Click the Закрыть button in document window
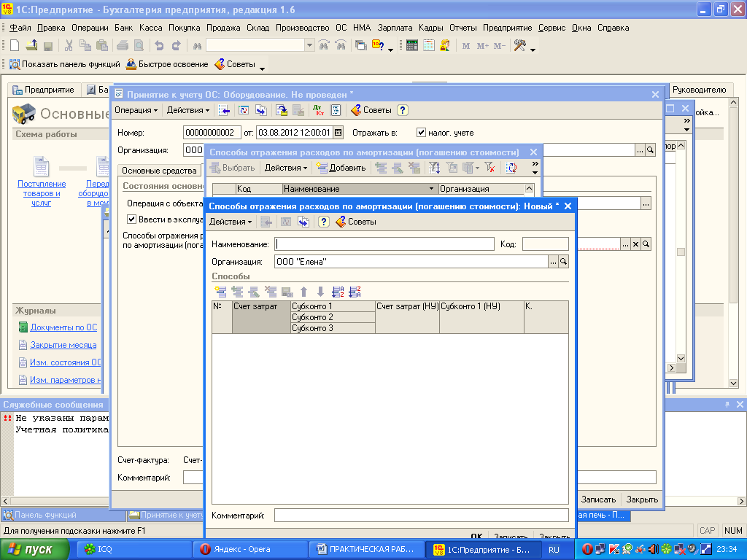 [x=642, y=499]
